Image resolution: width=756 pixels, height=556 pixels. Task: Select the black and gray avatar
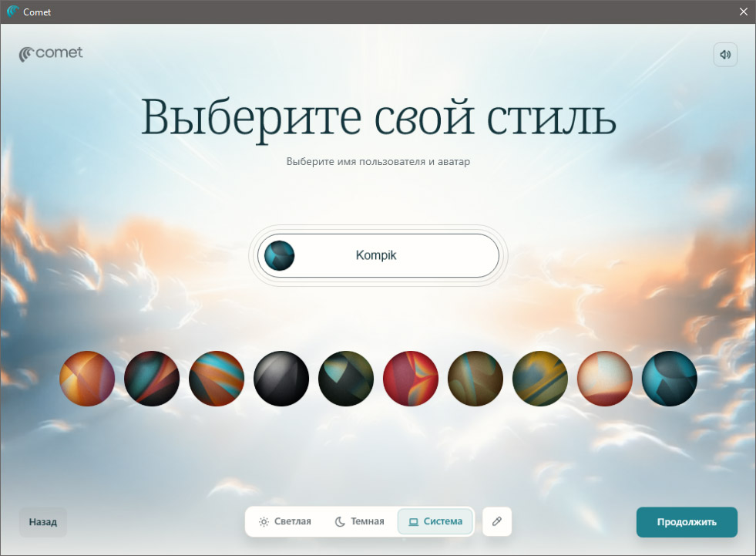(x=281, y=379)
